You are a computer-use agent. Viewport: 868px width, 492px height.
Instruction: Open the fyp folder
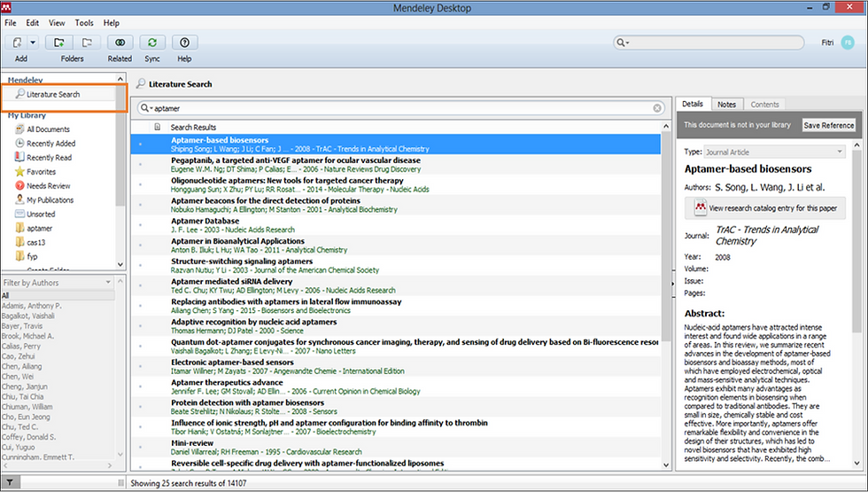(32, 256)
